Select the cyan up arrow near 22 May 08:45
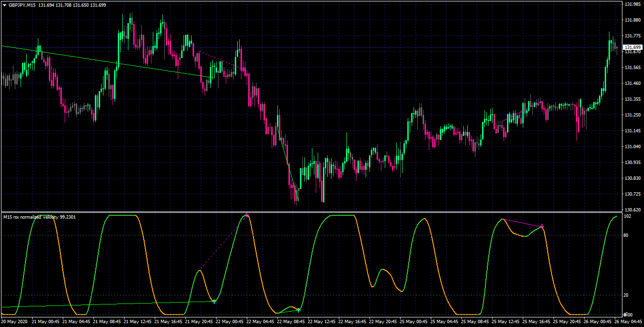Viewport: 644px width, 327px height. click(x=298, y=310)
